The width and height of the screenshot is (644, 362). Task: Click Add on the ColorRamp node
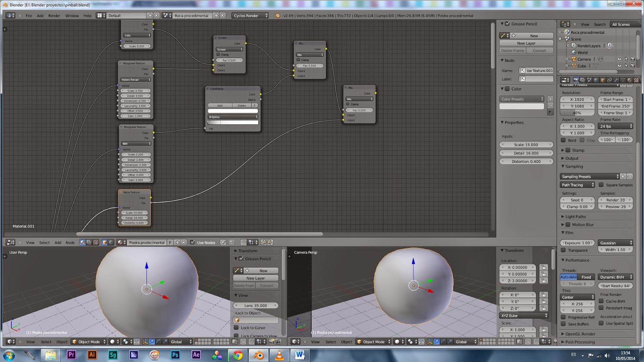pyautogui.click(x=219, y=105)
